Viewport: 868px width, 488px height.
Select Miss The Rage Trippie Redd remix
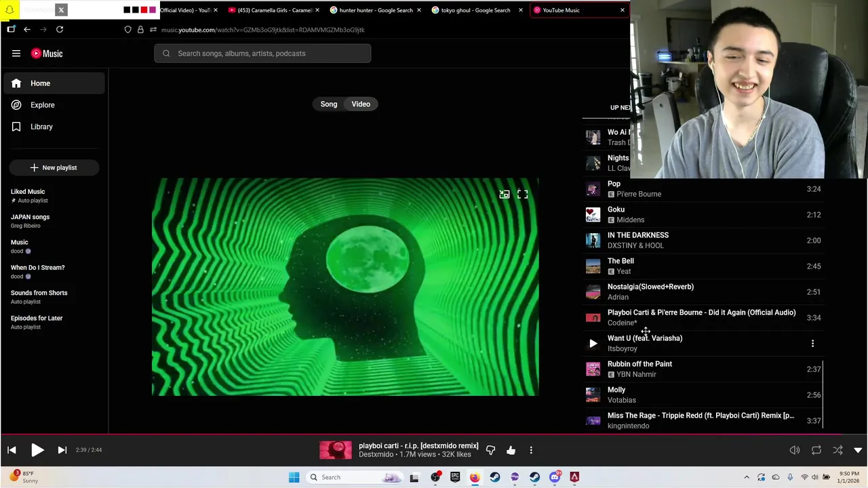click(703, 421)
